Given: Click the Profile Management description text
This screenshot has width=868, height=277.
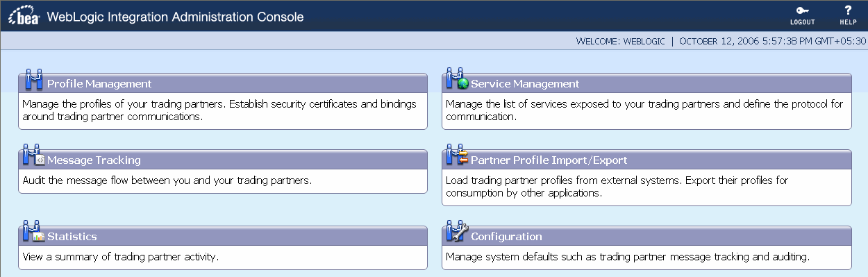Looking at the screenshot, I should pos(219,110).
